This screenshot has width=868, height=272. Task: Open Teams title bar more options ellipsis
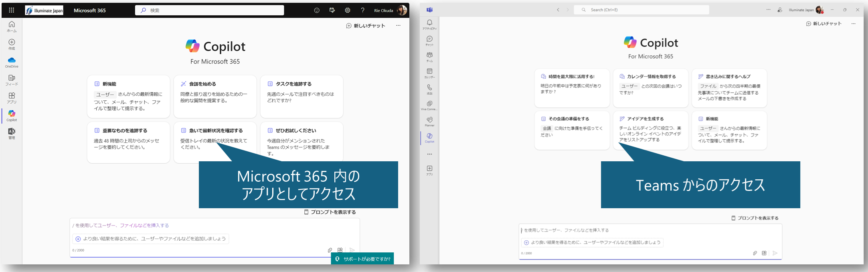click(768, 10)
